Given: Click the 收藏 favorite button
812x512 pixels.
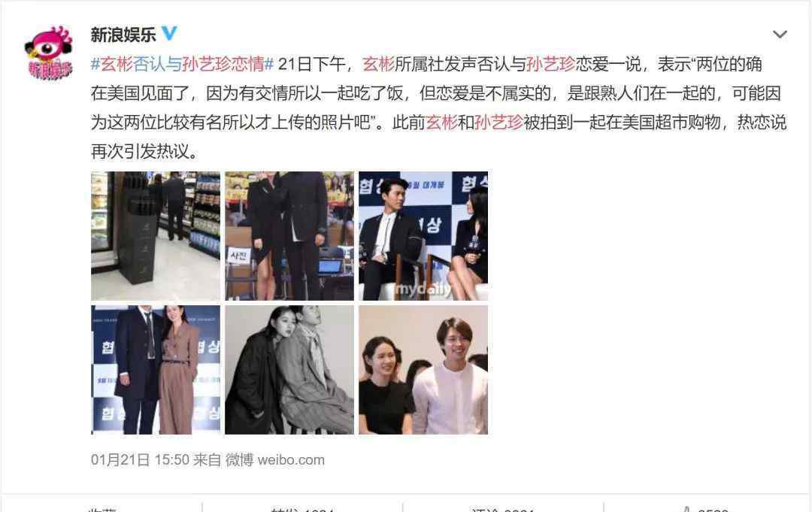Looking at the screenshot, I should tap(102, 508).
